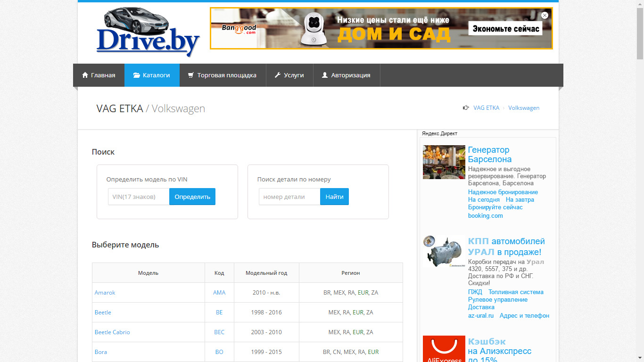
Task: Click the BEC model code link
Action: coord(219,332)
